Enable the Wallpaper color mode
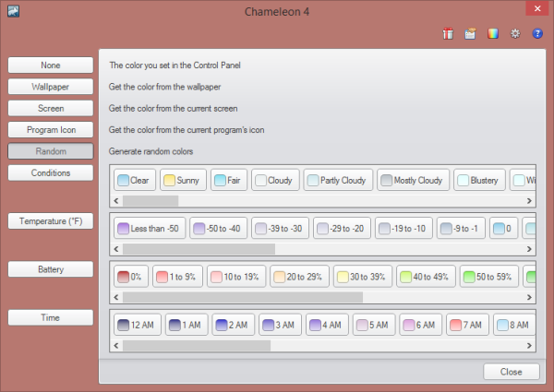554x392 pixels. click(x=51, y=87)
